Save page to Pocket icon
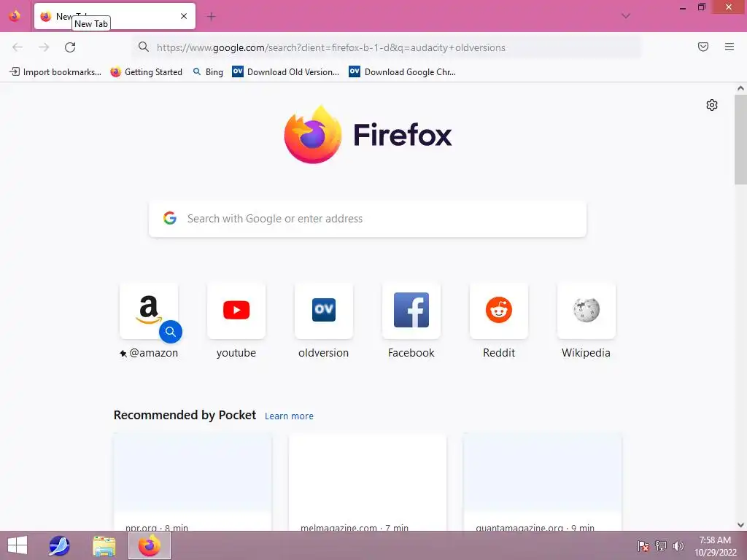This screenshot has width=747, height=560. pos(703,47)
